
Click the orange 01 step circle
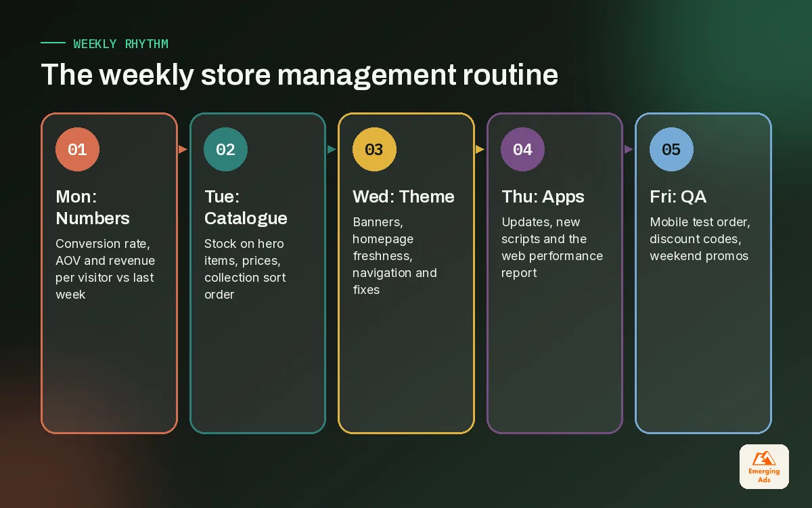(77, 149)
